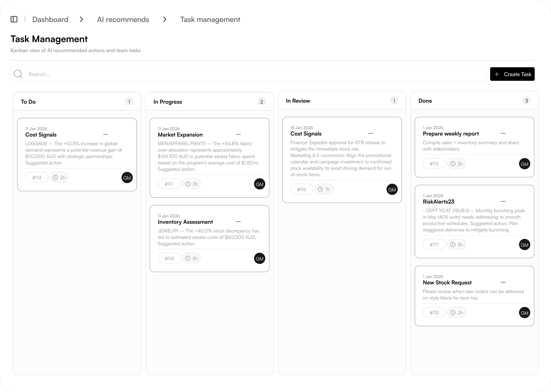
Task: Toggle the sidebar panel icon
Action: (x=14, y=19)
